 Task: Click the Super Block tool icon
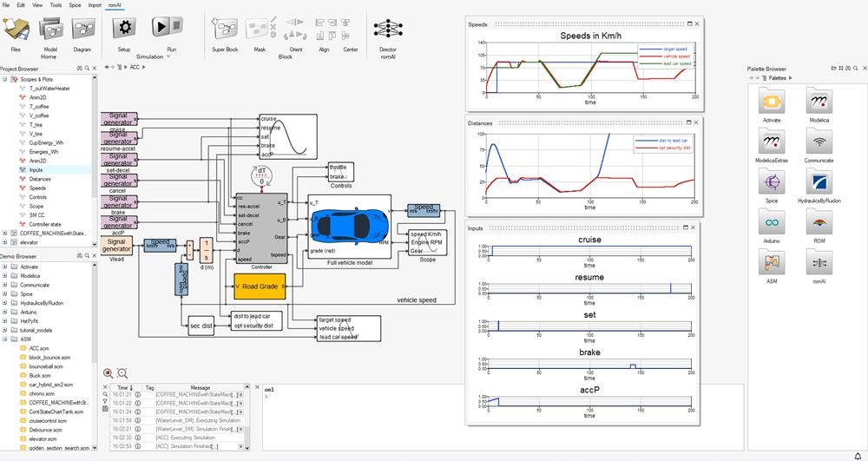point(224,30)
